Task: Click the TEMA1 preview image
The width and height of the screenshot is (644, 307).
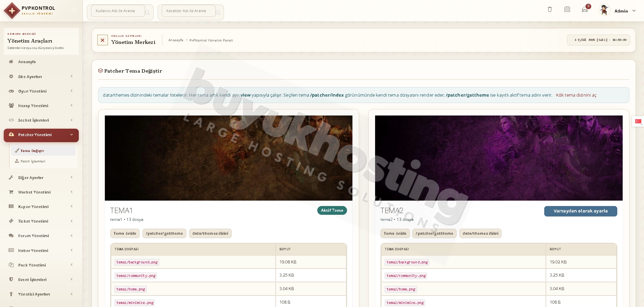Action: pyautogui.click(x=229, y=158)
